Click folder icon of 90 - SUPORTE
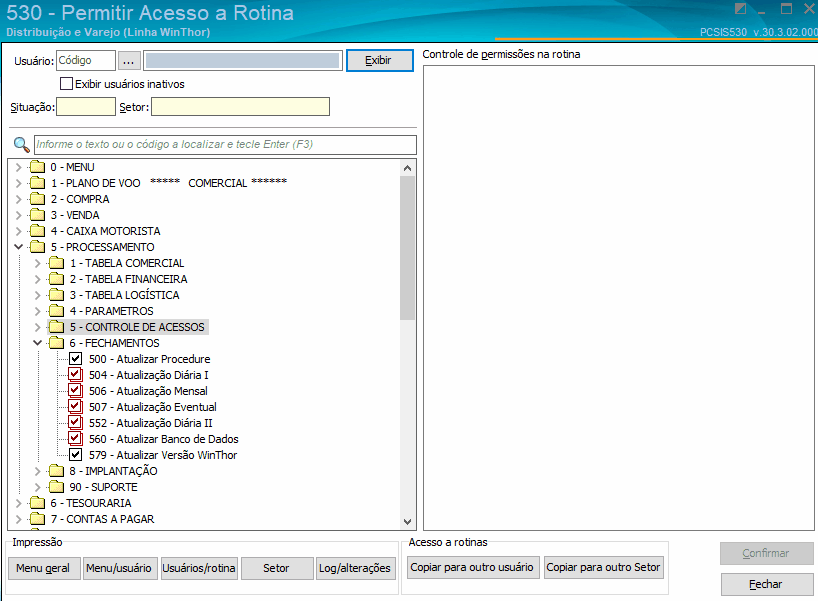The height and width of the screenshot is (601, 818). (56, 487)
